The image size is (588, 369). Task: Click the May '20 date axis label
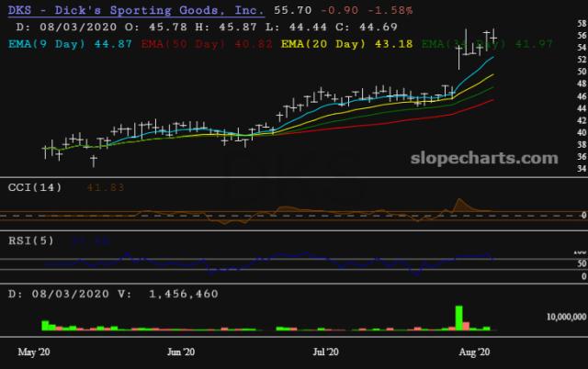35,351
